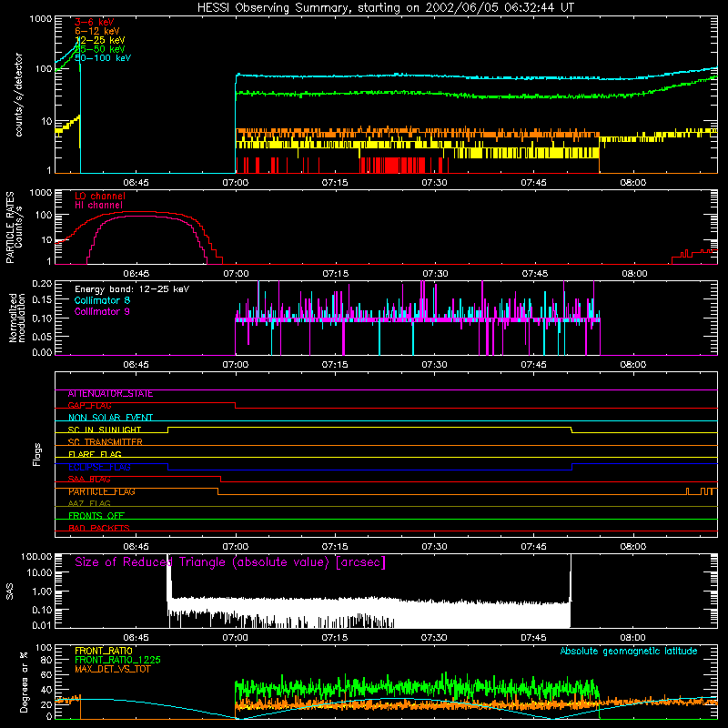Click the red 3-6 keV burst cluster
Image resolution: width=728 pixels, height=728 pixels.
392,166
